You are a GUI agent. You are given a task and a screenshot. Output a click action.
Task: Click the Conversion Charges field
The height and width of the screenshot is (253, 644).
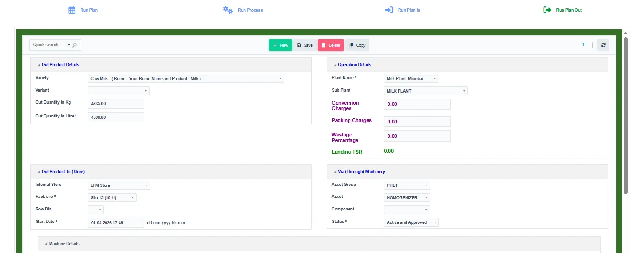pyautogui.click(x=417, y=105)
